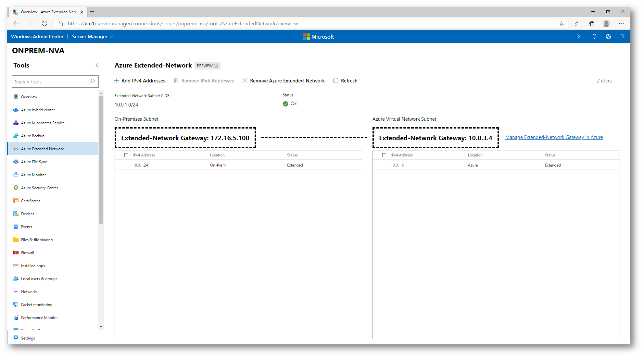644x358 pixels.
Task: Open the 10.0.1.5 address link
Action: 397,165
